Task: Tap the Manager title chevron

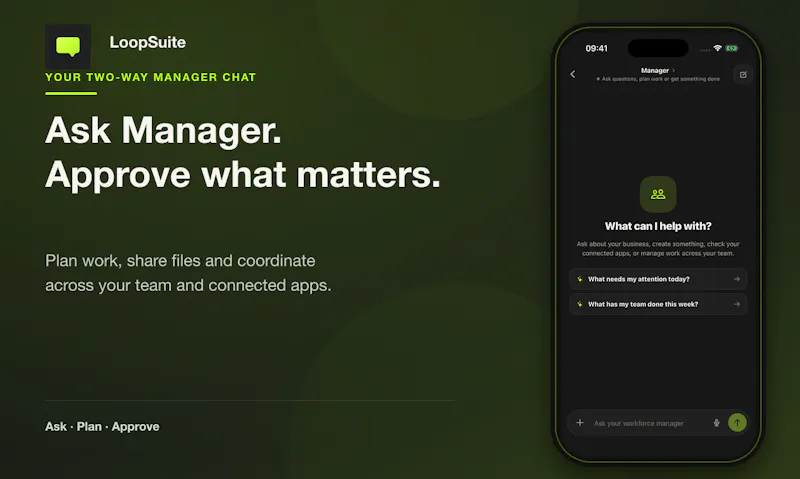Action: 673,70
